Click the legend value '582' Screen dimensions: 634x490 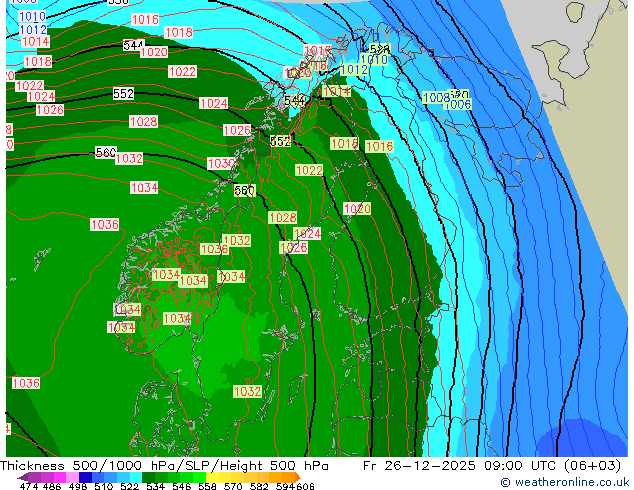click(259, 486)
